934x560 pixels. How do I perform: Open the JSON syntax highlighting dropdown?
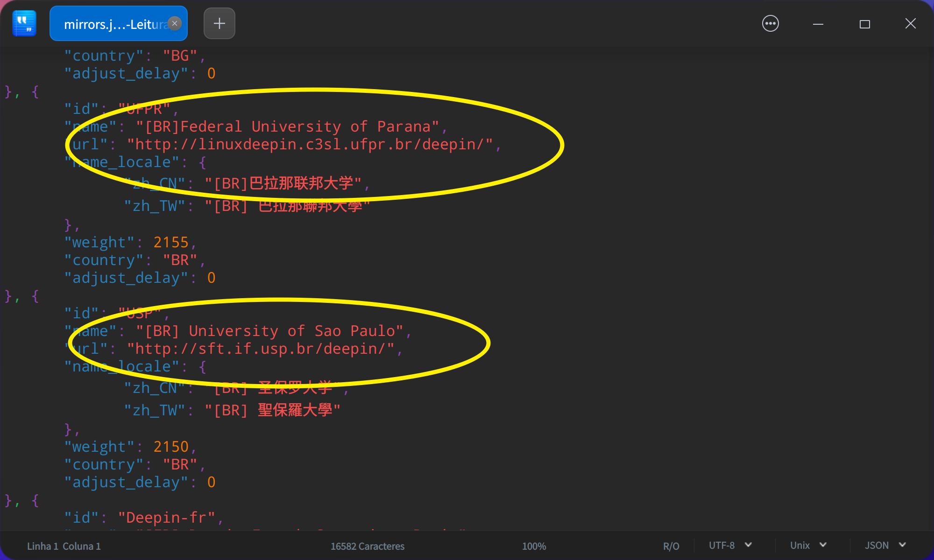pyautogui.click(x=885, y=545)
